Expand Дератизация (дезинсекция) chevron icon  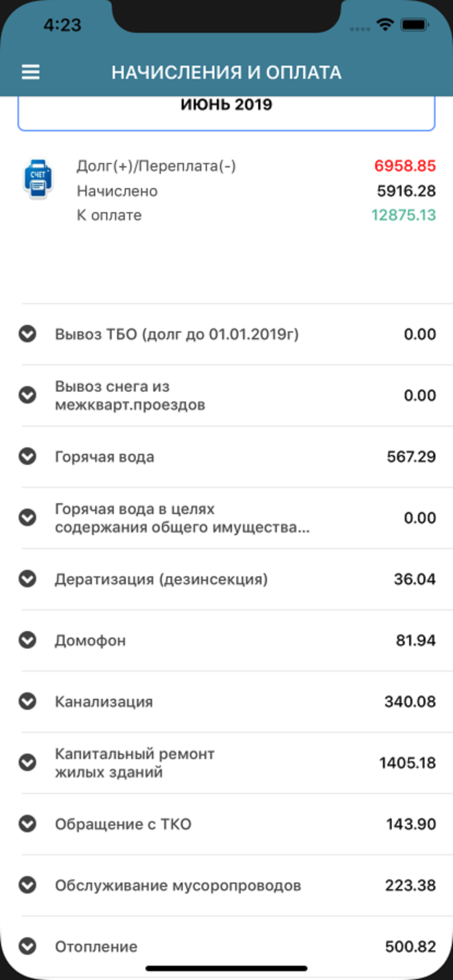[x=27, y=579]
